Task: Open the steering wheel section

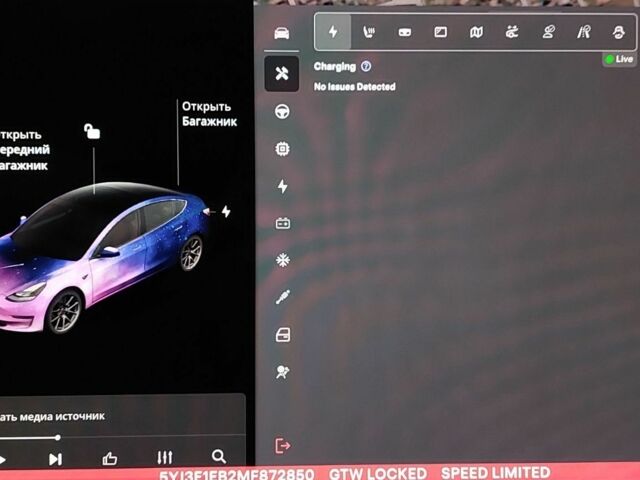Action: click(x=282, y=111)
